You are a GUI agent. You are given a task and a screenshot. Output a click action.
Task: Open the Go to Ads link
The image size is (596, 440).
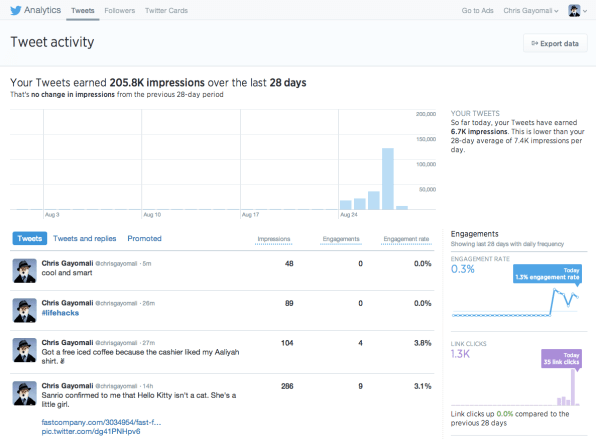[x=477, y=11]
